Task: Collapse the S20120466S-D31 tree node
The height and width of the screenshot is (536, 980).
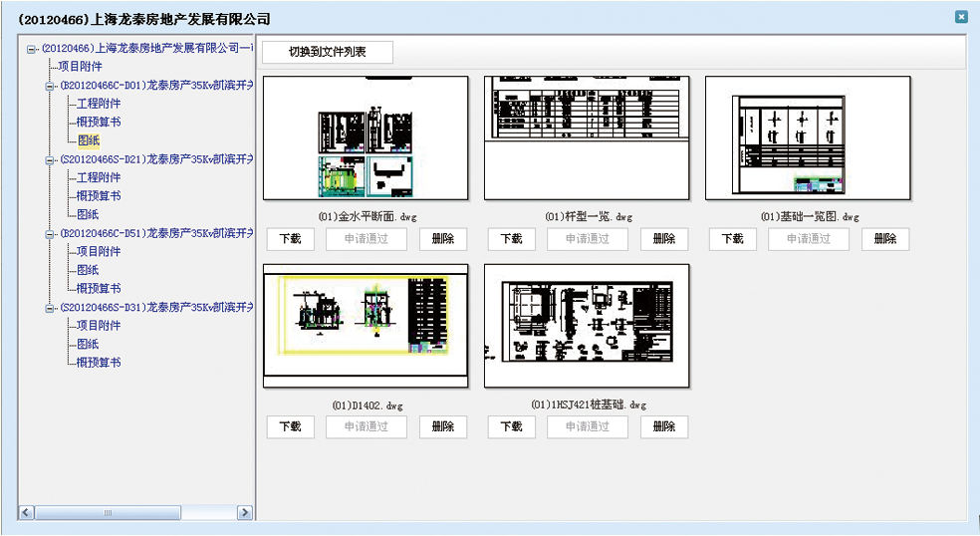Action: coord(50,308)
